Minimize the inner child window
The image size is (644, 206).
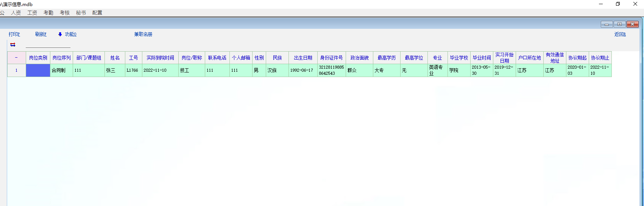click(607, 24)
